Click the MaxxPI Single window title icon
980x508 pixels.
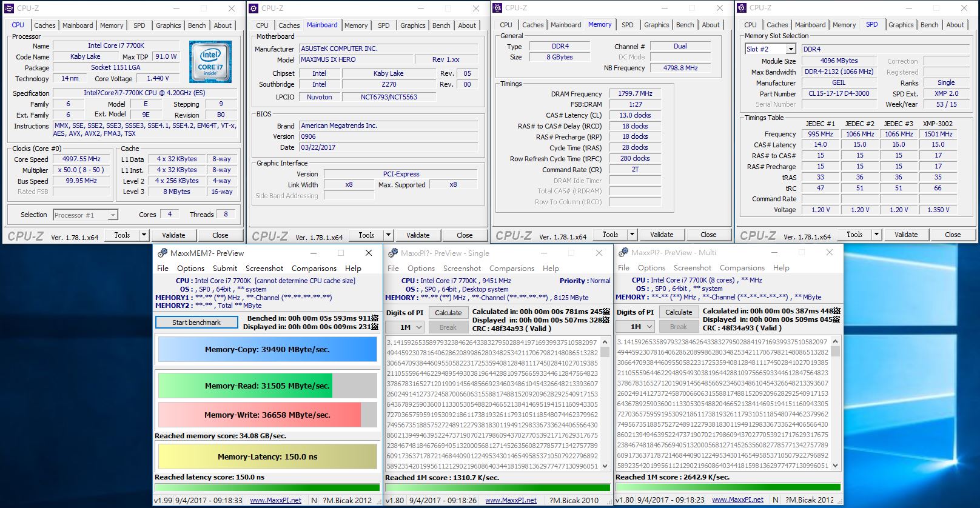[393, 253]
